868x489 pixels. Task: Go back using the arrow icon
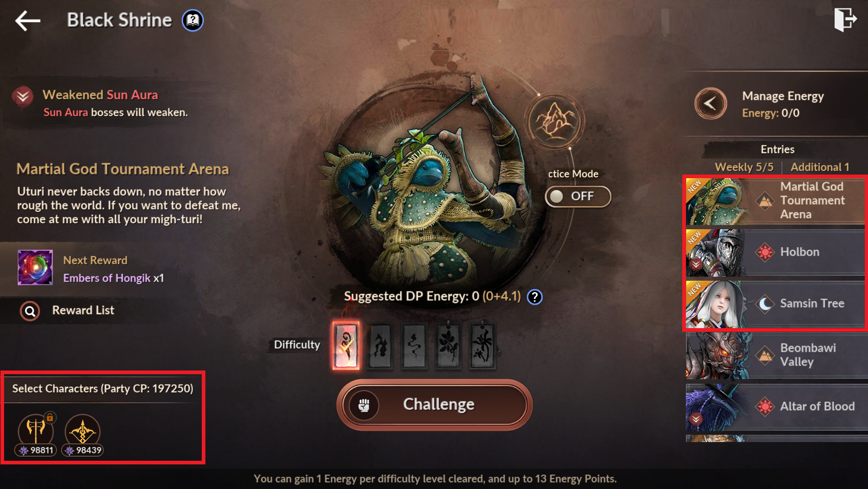pyautogui.click(x=27, y=21)
